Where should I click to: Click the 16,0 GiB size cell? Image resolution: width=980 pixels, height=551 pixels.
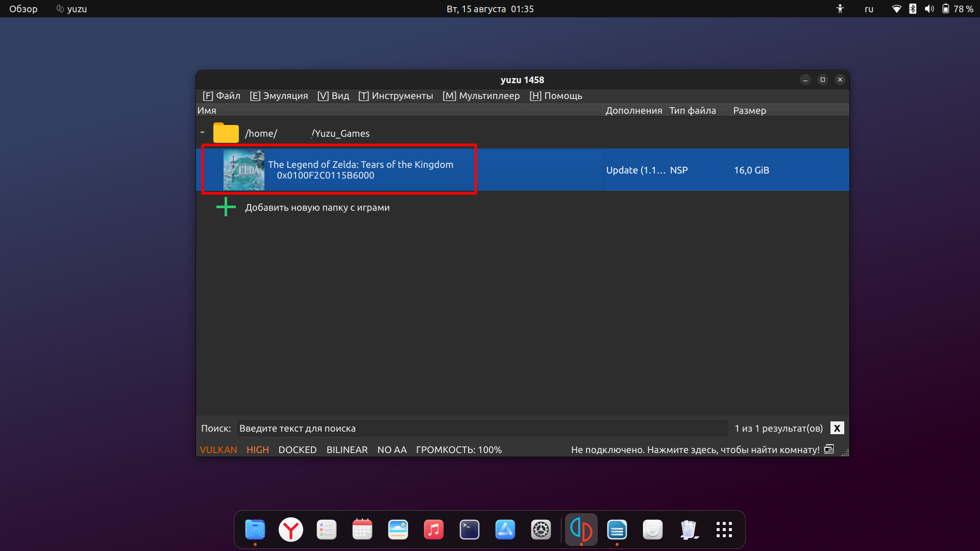tap(751, 170)
